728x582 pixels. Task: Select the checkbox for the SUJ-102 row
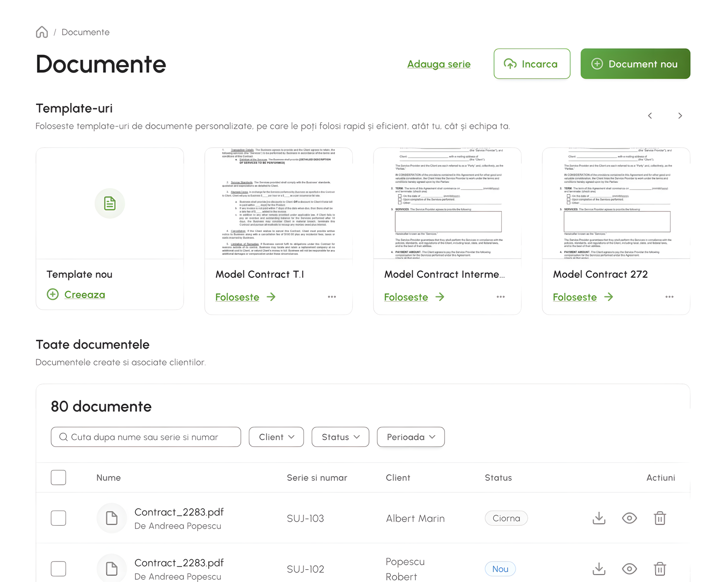click(x=58, y=569)
